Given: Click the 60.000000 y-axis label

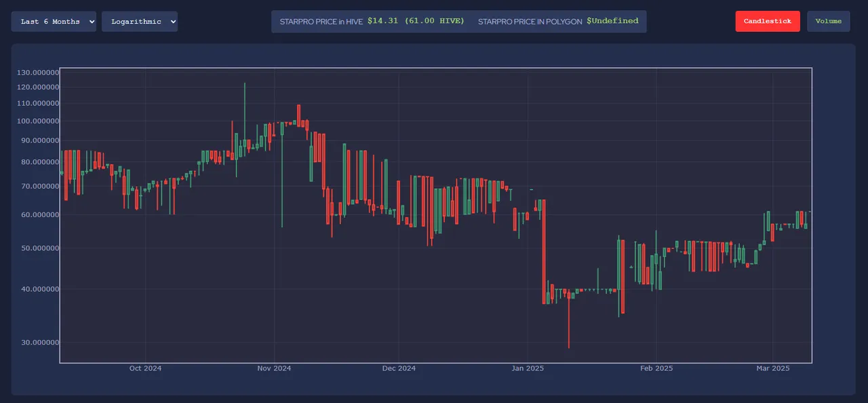Looking at the screenshot, I should point(40,215).
